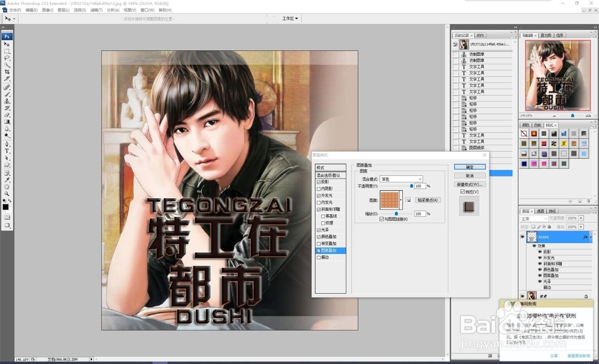The width and height of the screenshot is (599, 364).
Task: Open the 文件(F) menu
Action: point(15,10)
